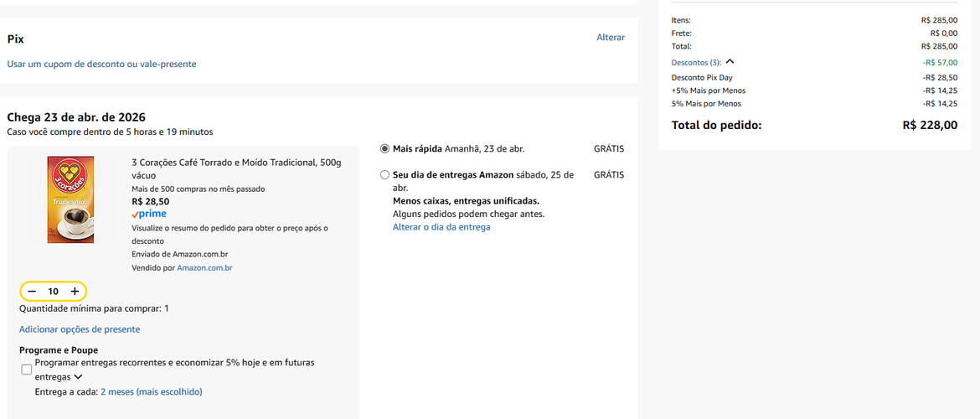This screenshot has height=419, width=980.
Task: Click the Descontos (3) link
Action: 696,63
